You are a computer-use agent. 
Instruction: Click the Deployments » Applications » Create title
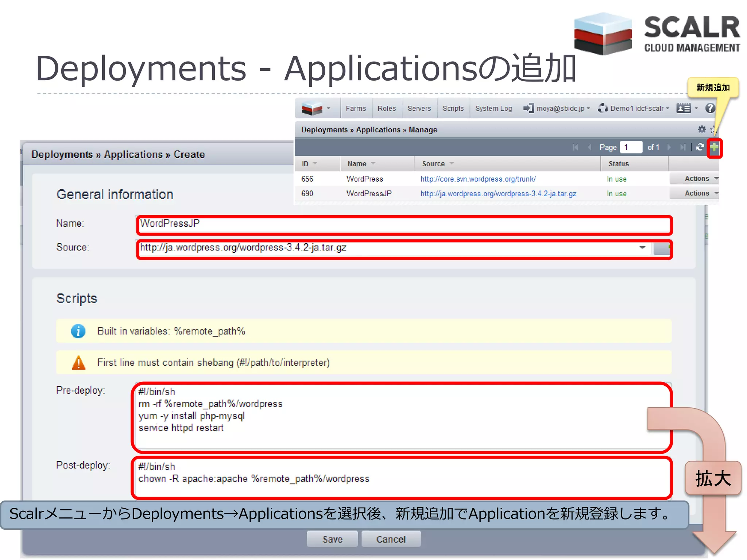(118, 155)
